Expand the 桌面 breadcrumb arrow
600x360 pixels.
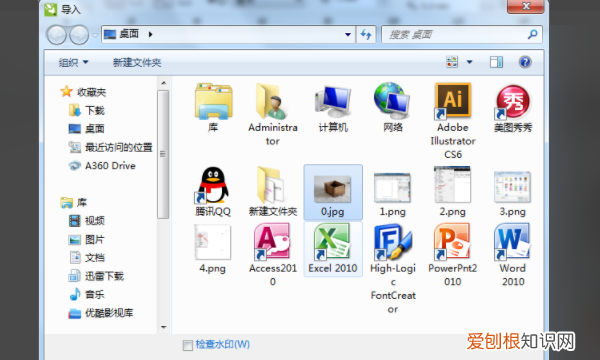click(150, 34)
